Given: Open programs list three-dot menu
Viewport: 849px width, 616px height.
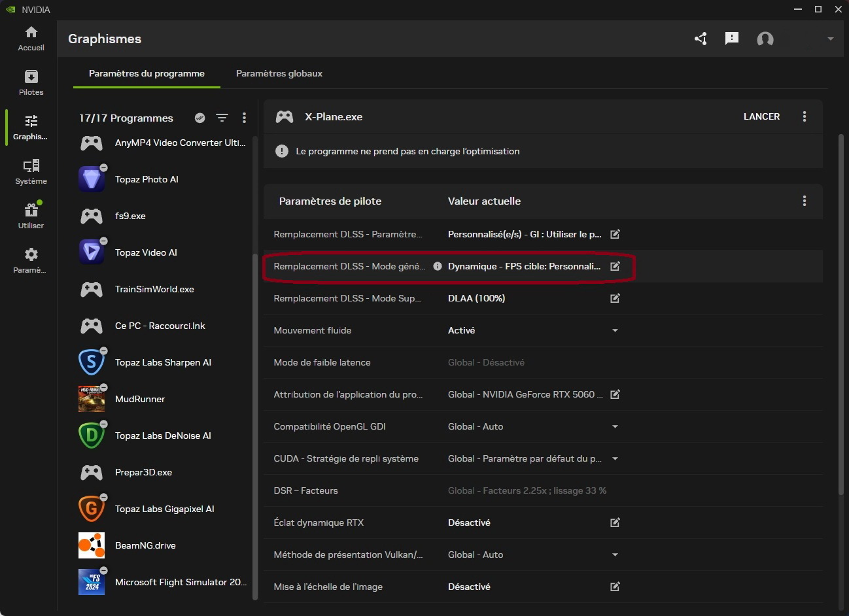Looking at the screenshot, I should click(244, 118).
